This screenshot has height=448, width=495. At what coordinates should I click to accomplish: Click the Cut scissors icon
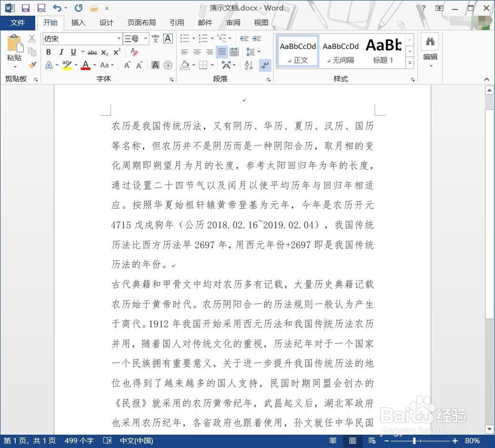coord(32,39)
